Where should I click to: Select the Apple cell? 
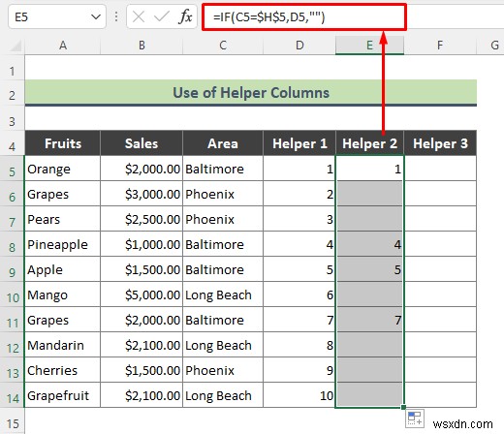(63, 269)
